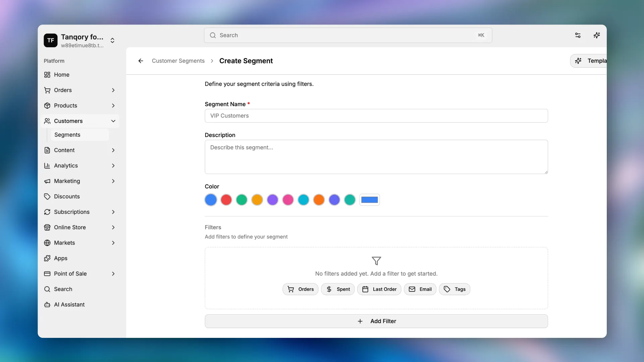Expand the Analytics sidebar section

pyautogui.click(x=113, y=166)
